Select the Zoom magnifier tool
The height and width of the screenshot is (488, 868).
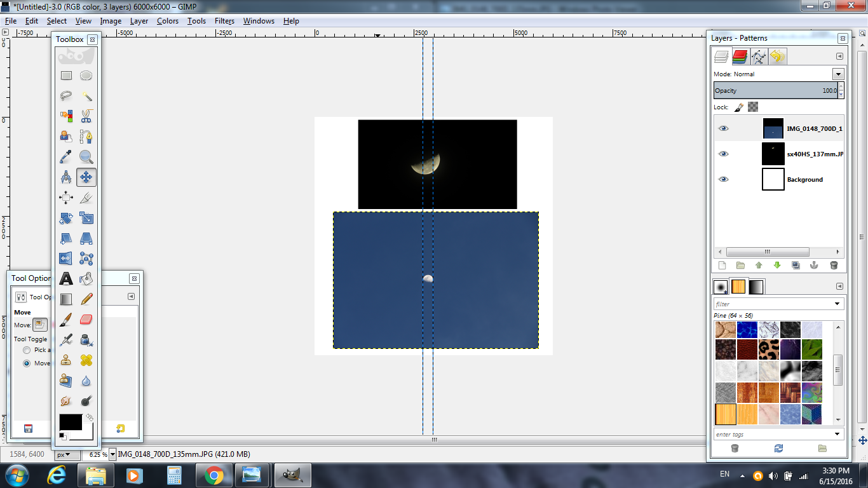coord(86,157)
